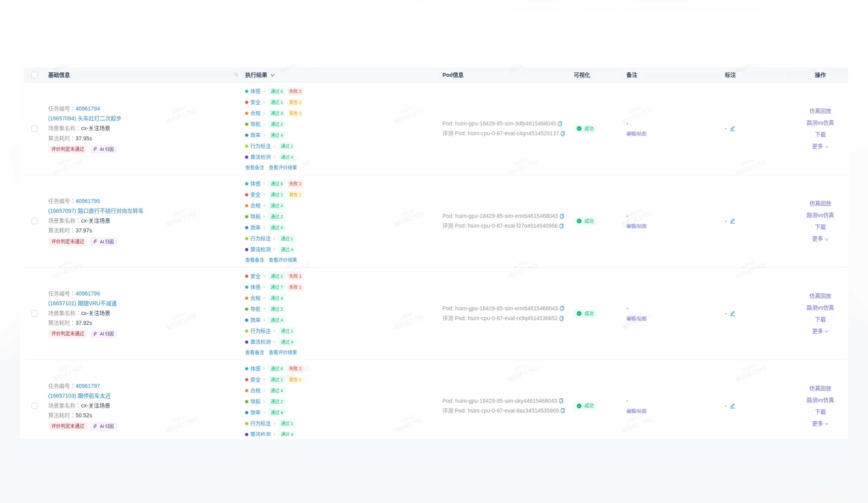Copy eval Pod hsim-cpu-0-87-eval-f27o4514540956
868x503 pixels.
pos(561,226)
